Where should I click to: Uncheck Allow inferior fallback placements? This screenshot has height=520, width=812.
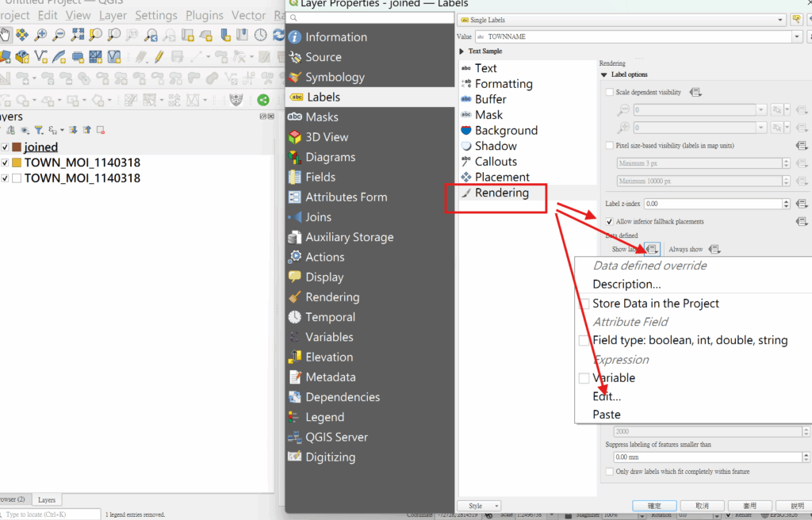coord(610,222)
